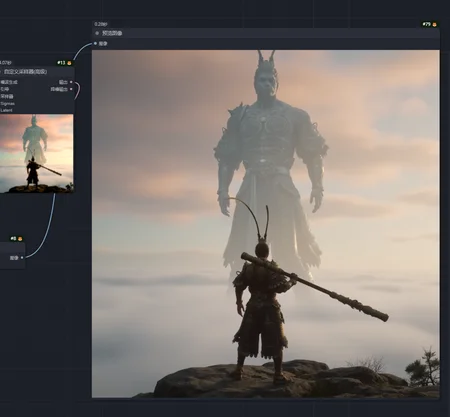Click the first output socket on node #13

[71, 82]
